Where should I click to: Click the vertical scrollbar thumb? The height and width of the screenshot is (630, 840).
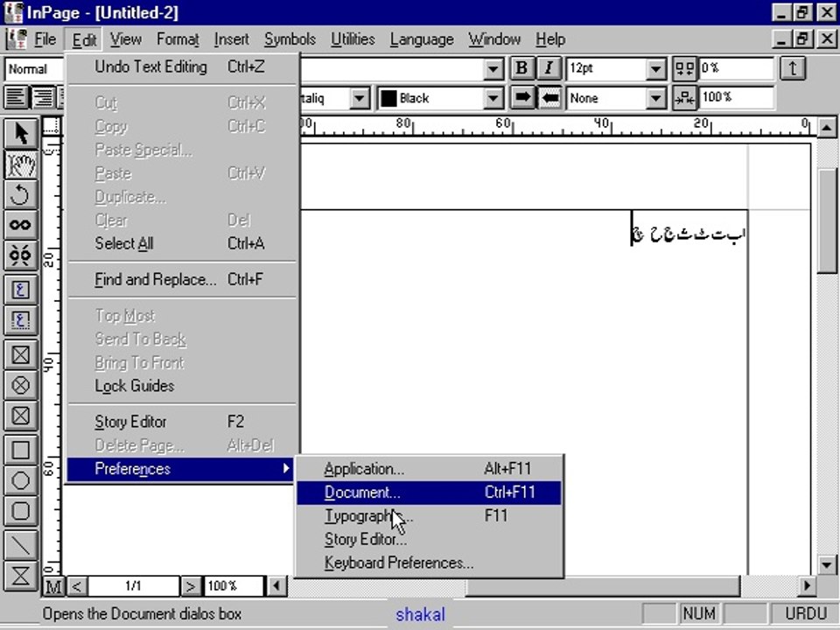pos(827,220)
